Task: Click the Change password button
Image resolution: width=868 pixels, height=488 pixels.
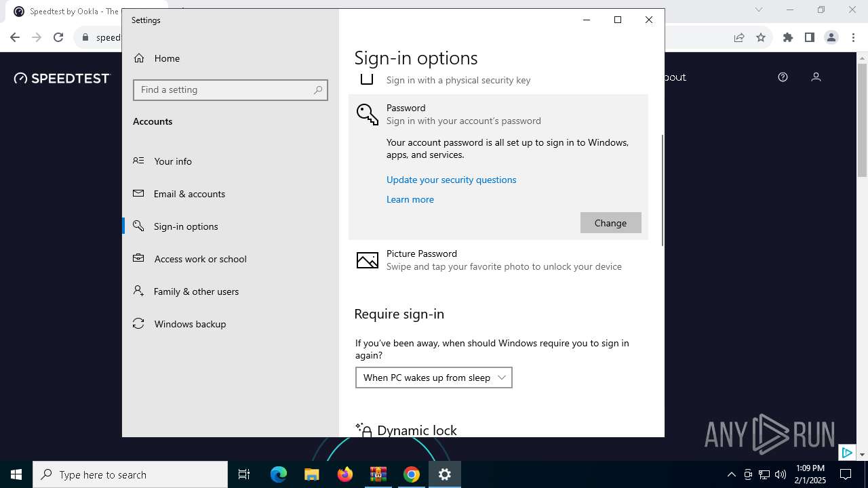Action: click(610, 223)
